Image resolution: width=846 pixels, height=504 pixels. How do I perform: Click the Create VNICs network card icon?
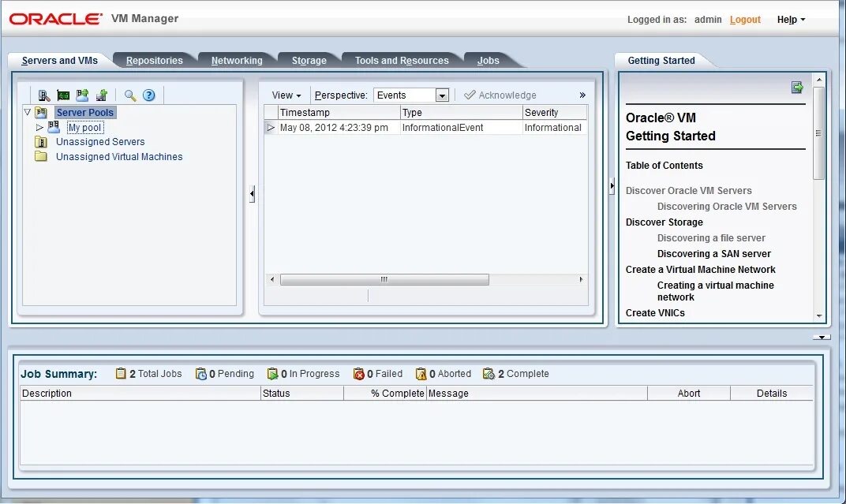click(x=63, y=95)
